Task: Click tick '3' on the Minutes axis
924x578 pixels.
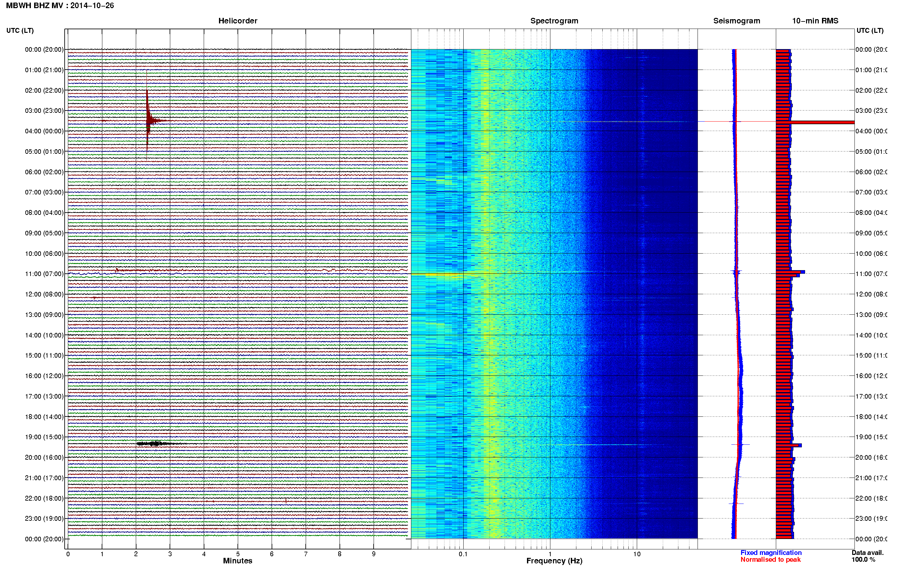Action: click(170, 554)
